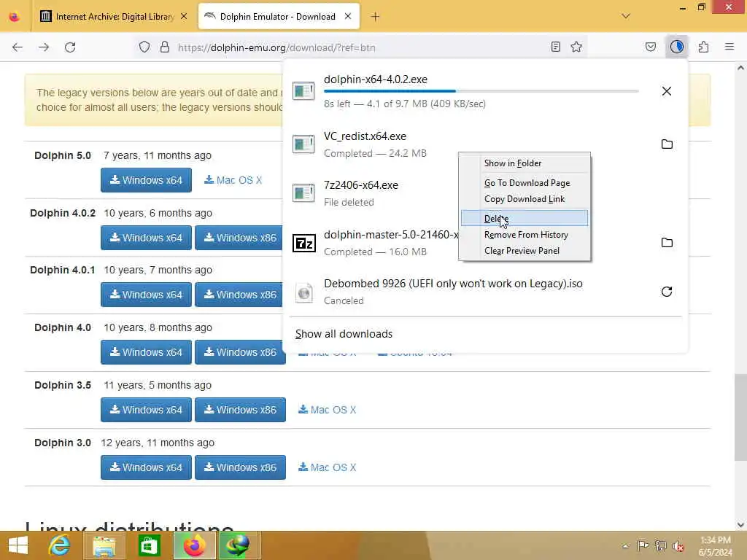Select Copy Download Link
747x560 pixels.
[524, 199]
